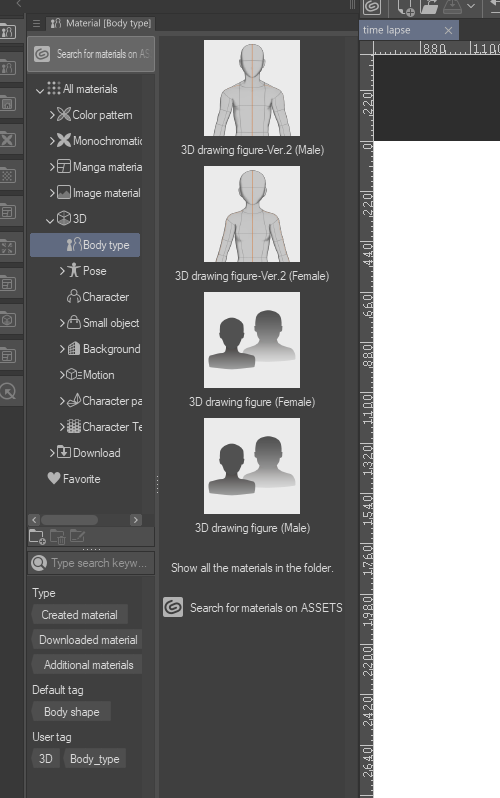The height and width of the screenshot is (798, 500).
Task: Click the heart icon beside Favorite
Action: point(54,478)
